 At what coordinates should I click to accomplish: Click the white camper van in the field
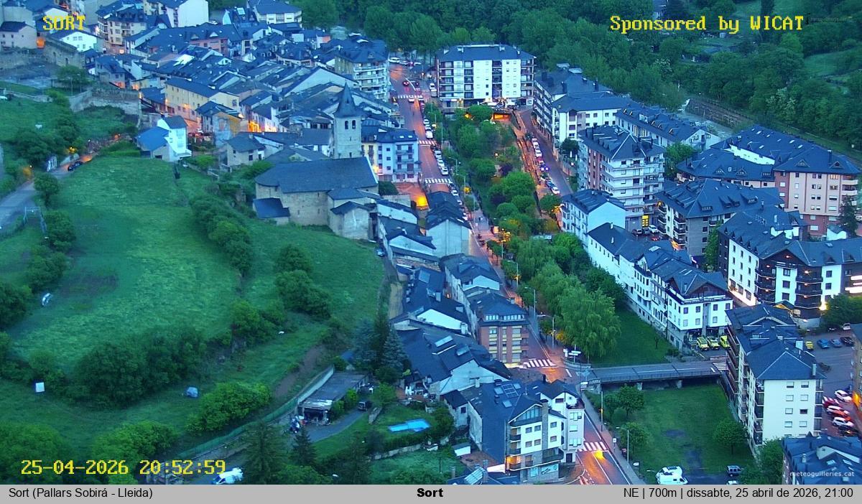point(671,475)
